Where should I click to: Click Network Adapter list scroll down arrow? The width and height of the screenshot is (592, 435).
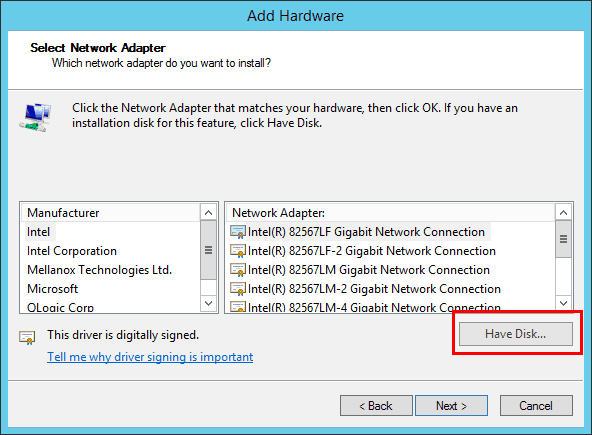pos(564,303)
